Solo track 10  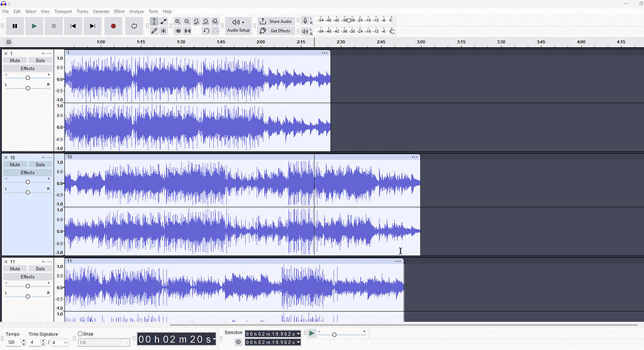coord(40,164)
